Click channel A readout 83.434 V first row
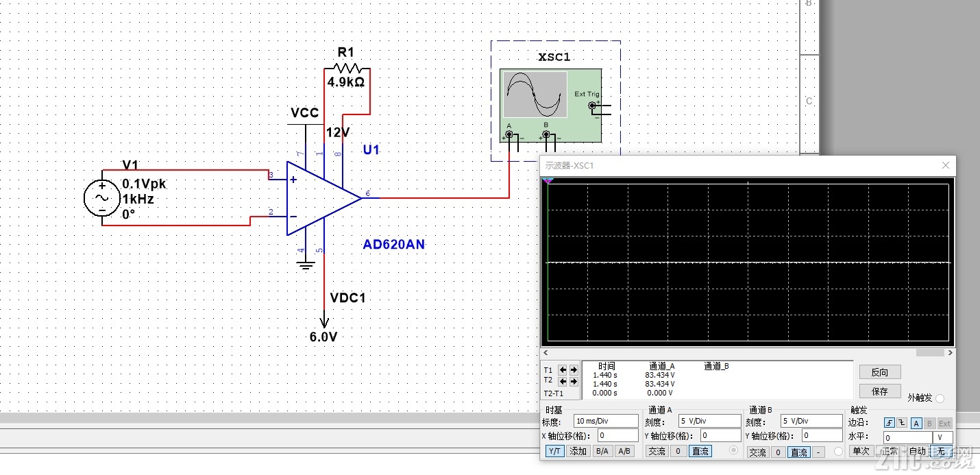This screenshot has height=475, width=980. [x=659, y=375]
